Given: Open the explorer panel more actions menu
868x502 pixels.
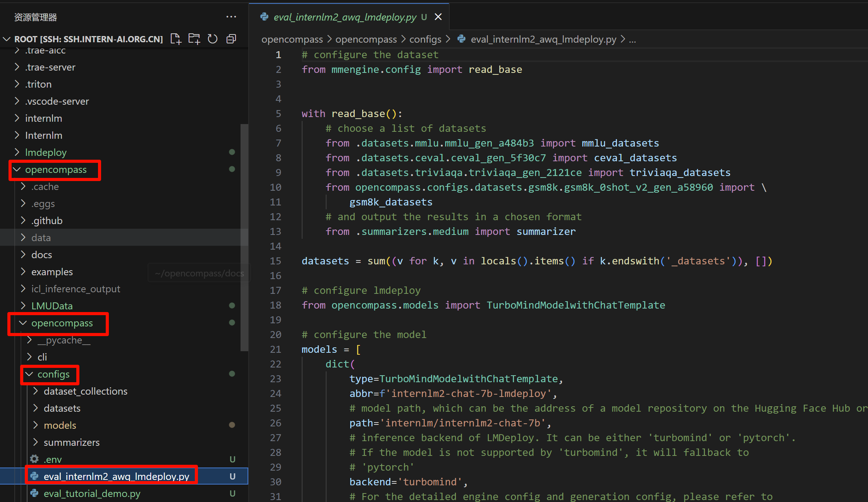Looking at the screenshot, I should tap(231, 17).
